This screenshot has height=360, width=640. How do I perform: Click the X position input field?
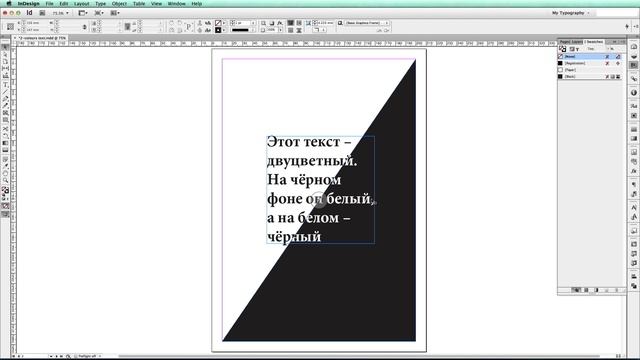point(36,23)
